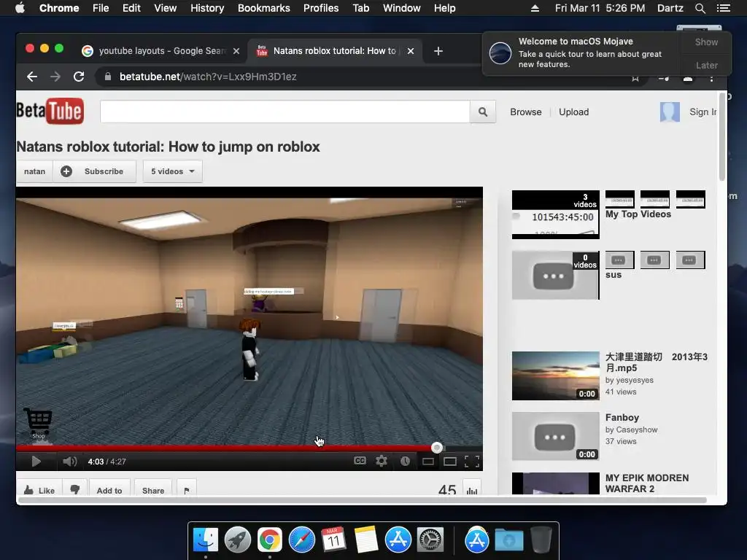Open the sus playlist thumbnail
Image resolution: width=747 pixels, height=560 pixels.
tap(555, 275)
